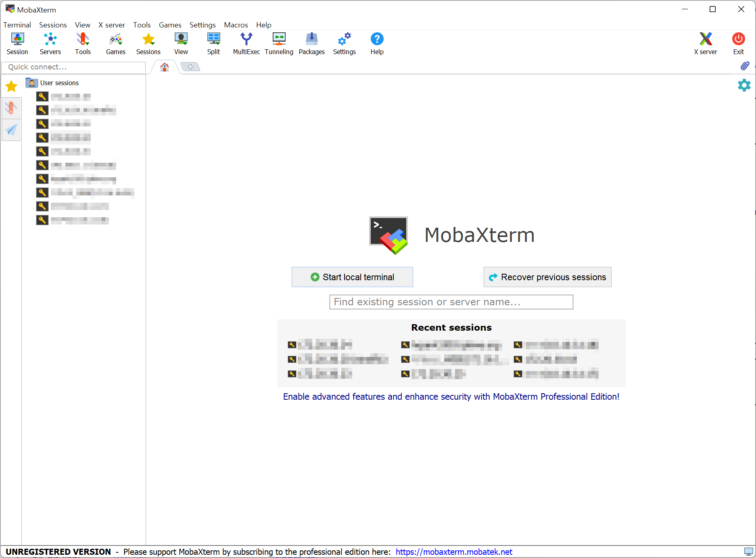Open the mobaxterm.mobatek.net link
756x558 pixels.
coord(454,552)
